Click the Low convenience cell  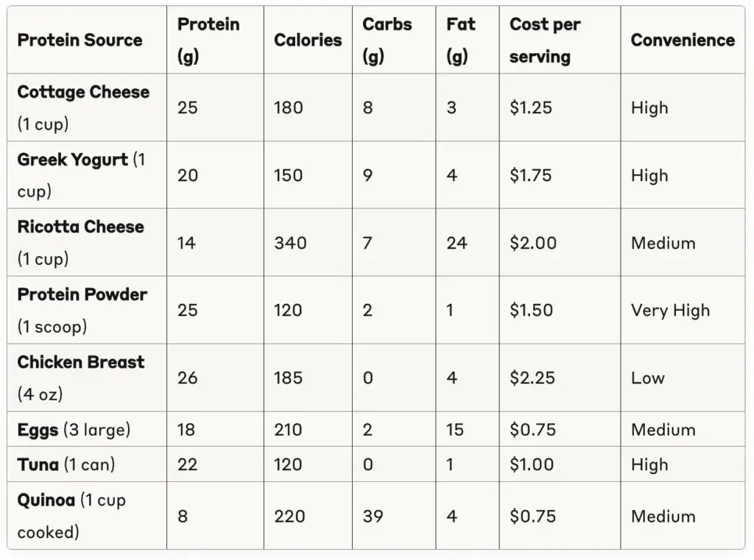point(647,378)
